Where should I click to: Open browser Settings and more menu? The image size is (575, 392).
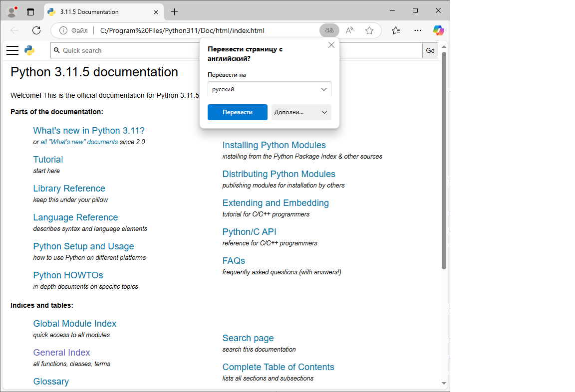pos(417,30)
